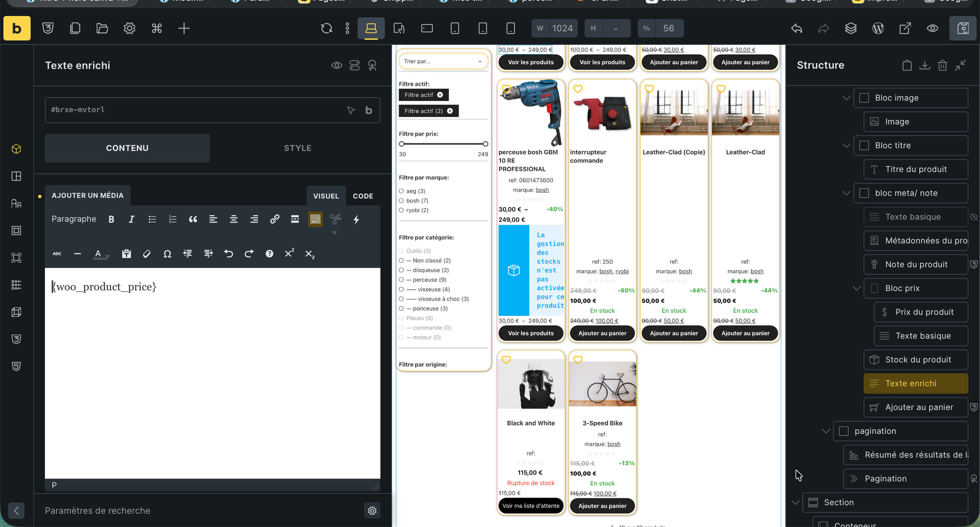The height and width of the screenshot is (527, 980).
Task: Click Ajouter au panier for 3-Speed Bike
Action: (x=602, y=506)
